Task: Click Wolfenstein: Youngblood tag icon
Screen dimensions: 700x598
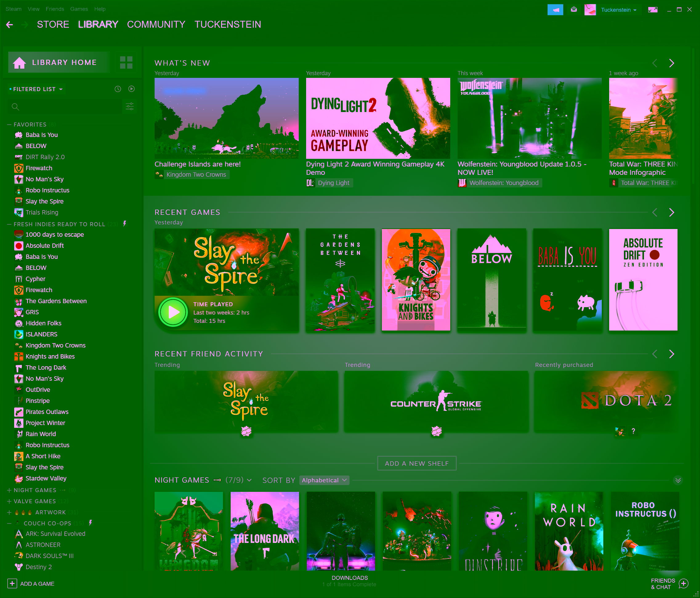Action: pyautogui.click(x=462, y=183)
